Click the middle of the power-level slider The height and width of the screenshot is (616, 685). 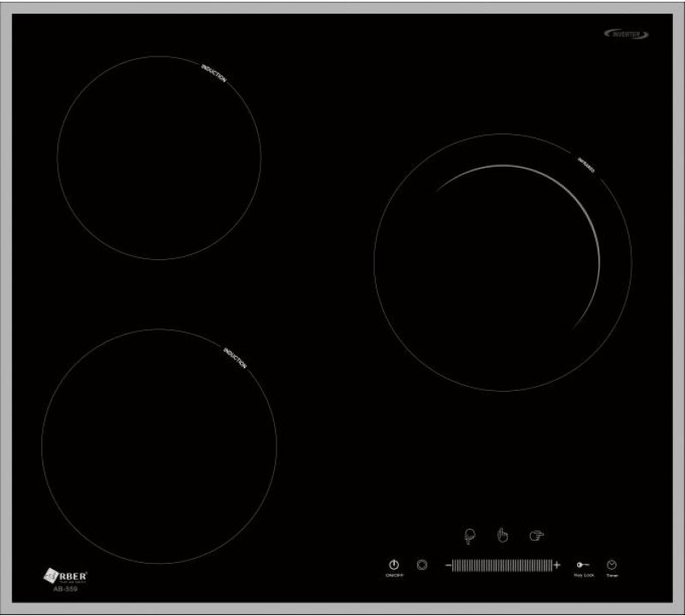[502, 566]
